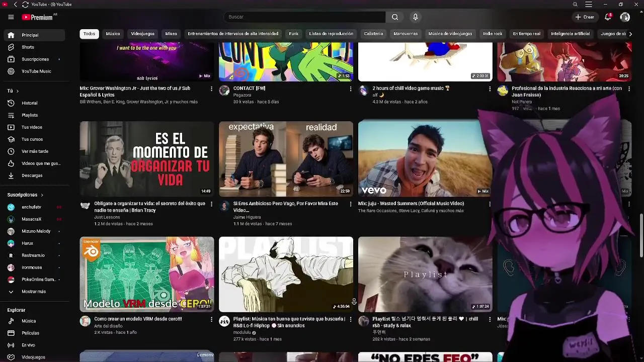The width and height of the screenshot is (644, 362).
Task: Open the browser menu lines icon
Action: [x=589, y=5]
